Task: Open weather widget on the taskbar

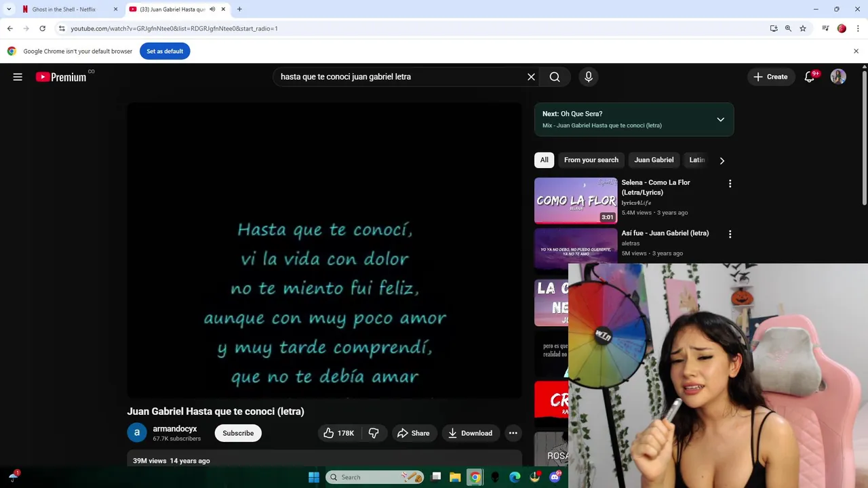Action: coord(13,476)
